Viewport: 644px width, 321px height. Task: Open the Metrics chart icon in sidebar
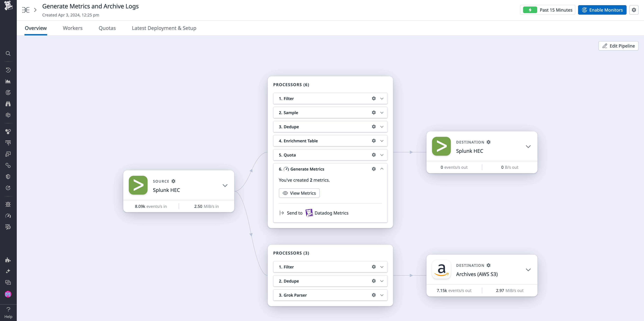8,81
